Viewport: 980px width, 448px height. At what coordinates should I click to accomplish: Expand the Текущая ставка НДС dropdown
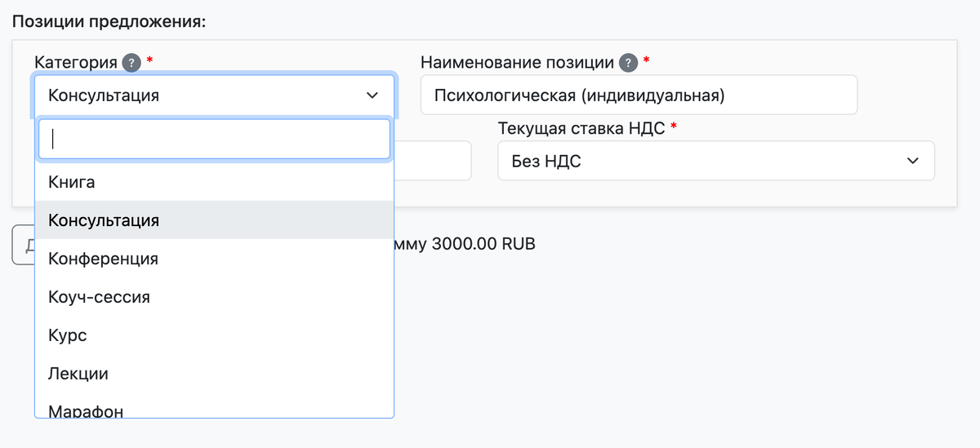tap(715, 161)
